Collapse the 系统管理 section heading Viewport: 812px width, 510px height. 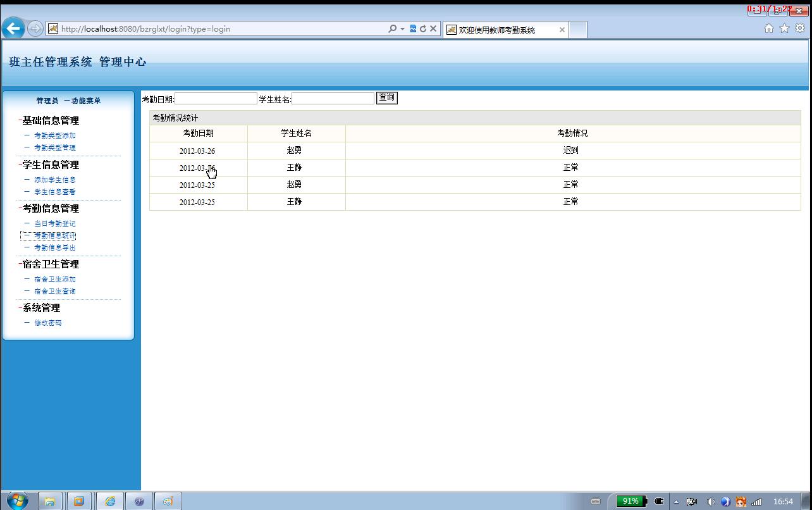click(x=40, y=308)
